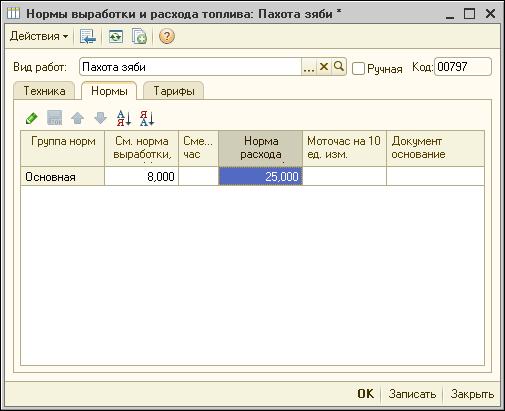Move row up with the arrow icon
This screenshot has width=505, height=411.
coord(78,118)
